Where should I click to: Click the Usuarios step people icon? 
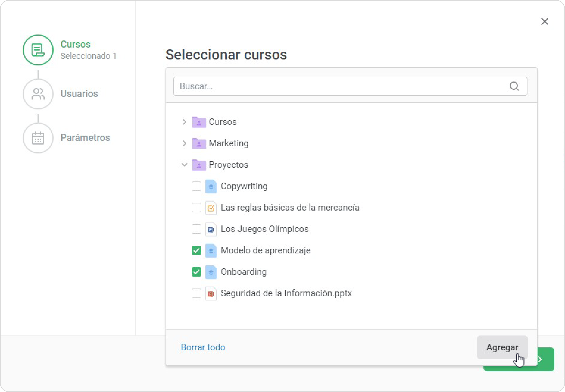(38, 94)
